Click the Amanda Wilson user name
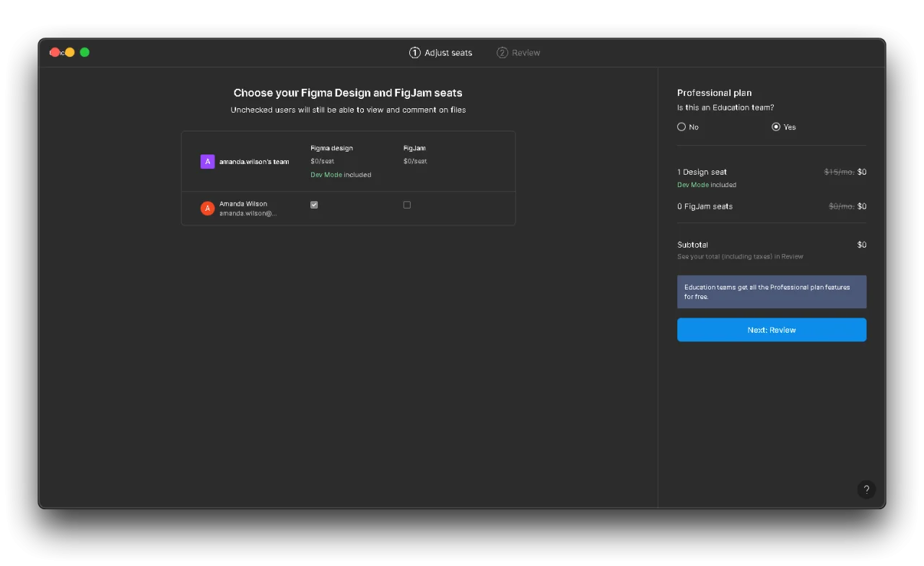This screenshot has width=924, height=566. click(243, 204)
